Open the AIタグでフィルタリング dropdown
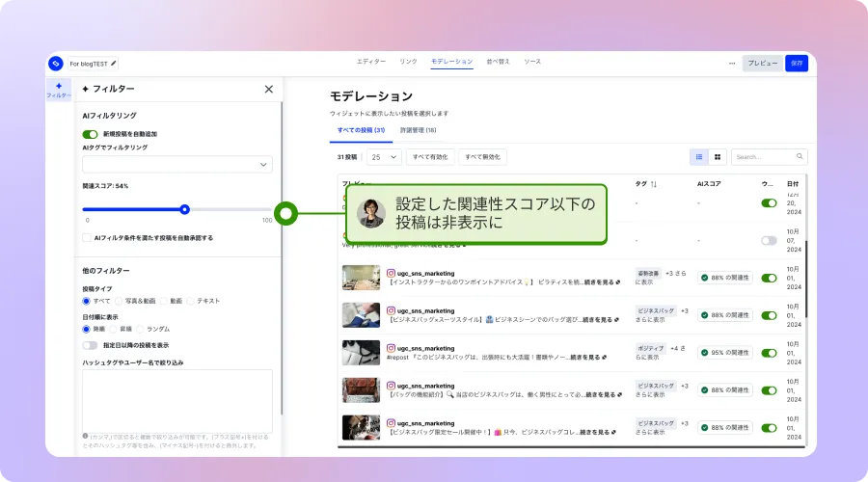 177,164
